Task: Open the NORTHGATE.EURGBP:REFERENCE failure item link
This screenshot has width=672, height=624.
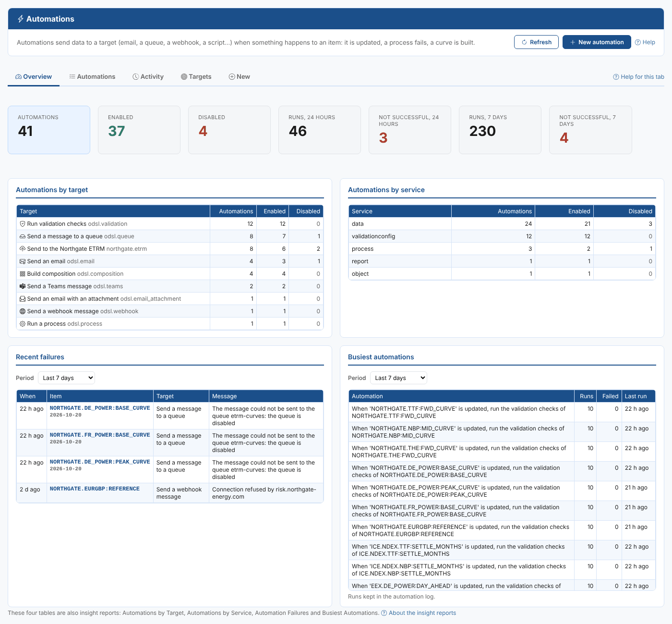Action: click(x=95, y=489)
